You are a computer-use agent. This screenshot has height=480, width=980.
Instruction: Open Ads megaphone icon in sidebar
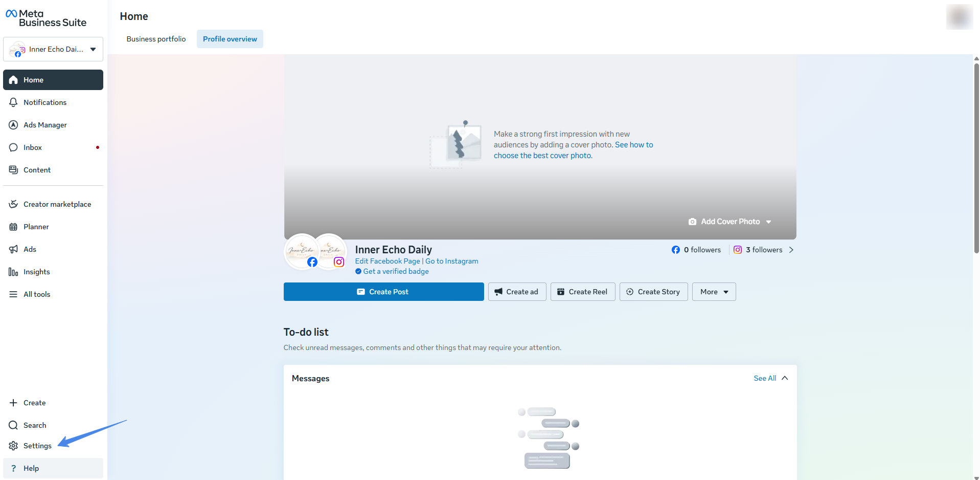[x=13, y=249]
